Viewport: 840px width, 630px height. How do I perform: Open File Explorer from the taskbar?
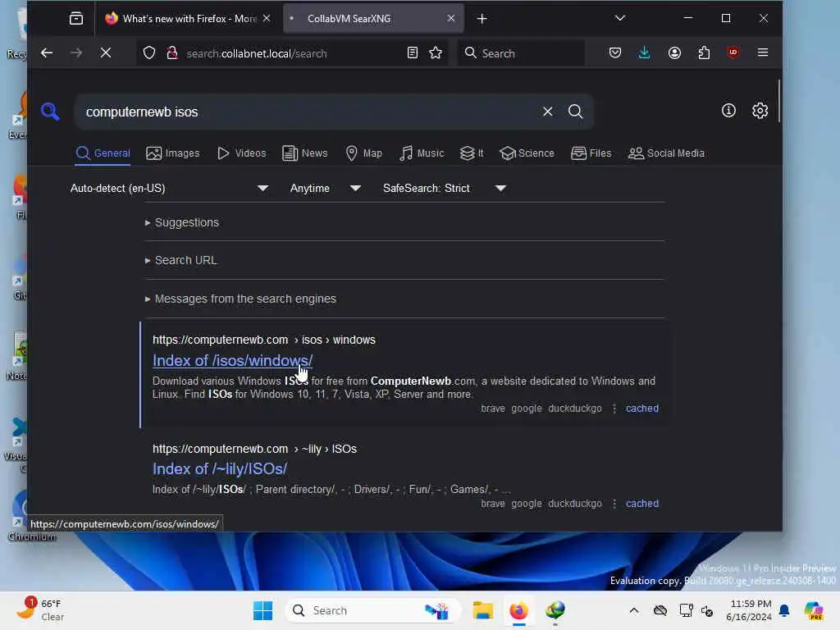[x=482, y=610]
